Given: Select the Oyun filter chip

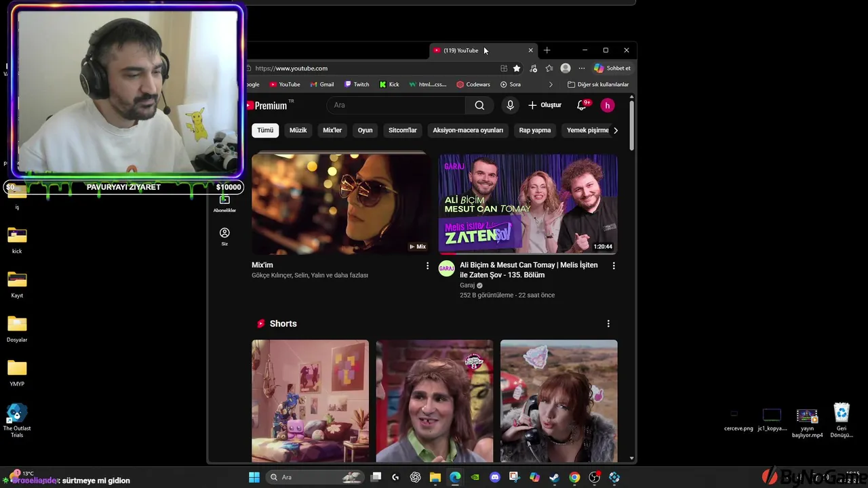Looking at the screenshot, I should (366, 130).
